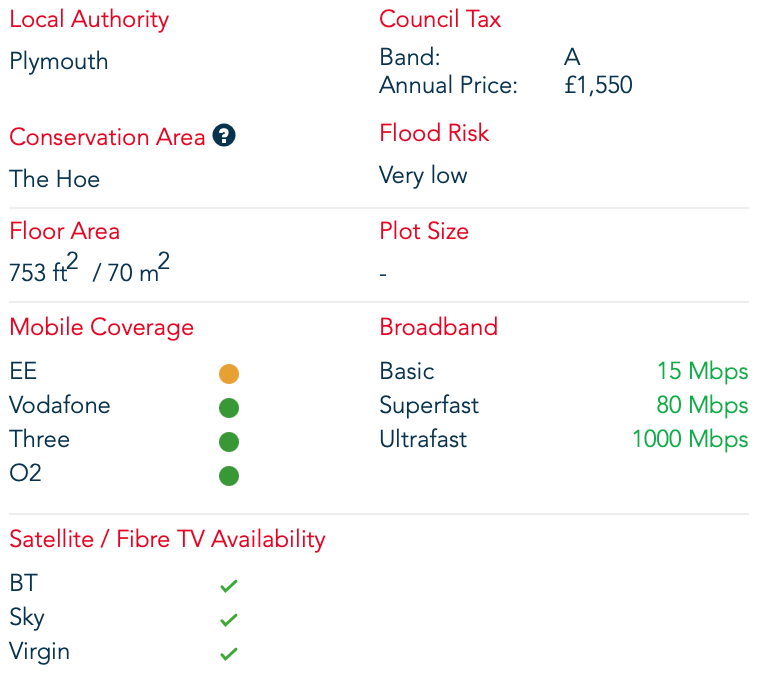Click The Hoe conservation area text

[x=54, y=179]
